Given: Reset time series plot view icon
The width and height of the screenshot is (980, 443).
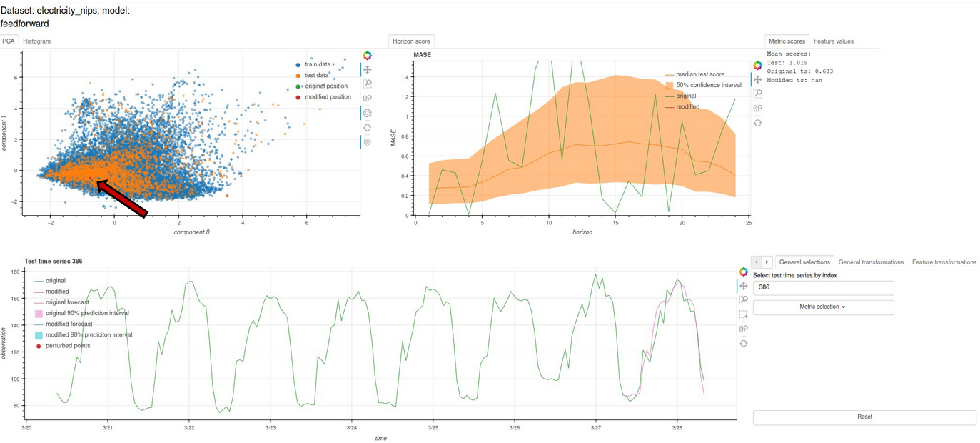Looking at the screenshot, I should (743, 344).
